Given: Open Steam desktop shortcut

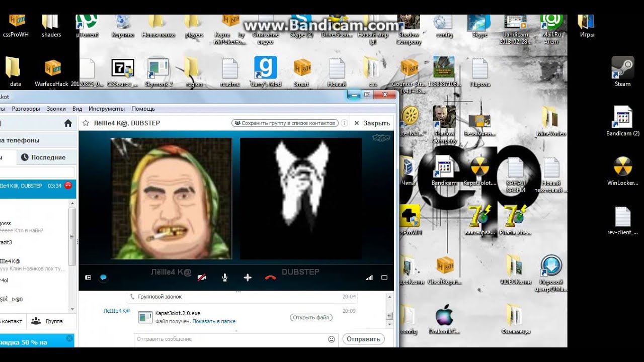Looking at the screenshot, I should (622, 71).
